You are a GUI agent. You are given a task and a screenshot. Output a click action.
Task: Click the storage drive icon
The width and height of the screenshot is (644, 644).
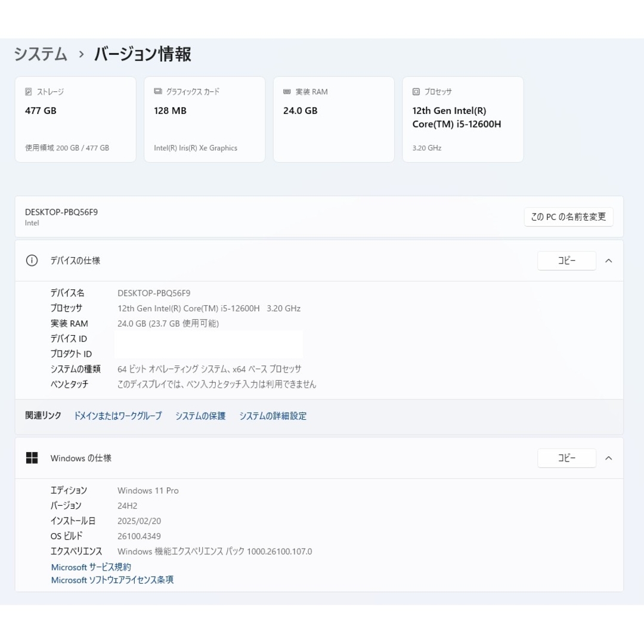29,92
